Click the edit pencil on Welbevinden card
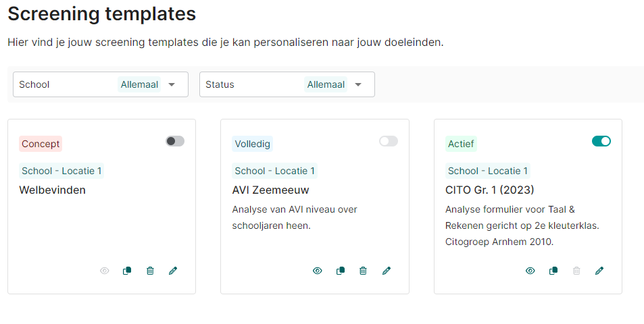This screenshot has height=324, width=644. point(173,271)
